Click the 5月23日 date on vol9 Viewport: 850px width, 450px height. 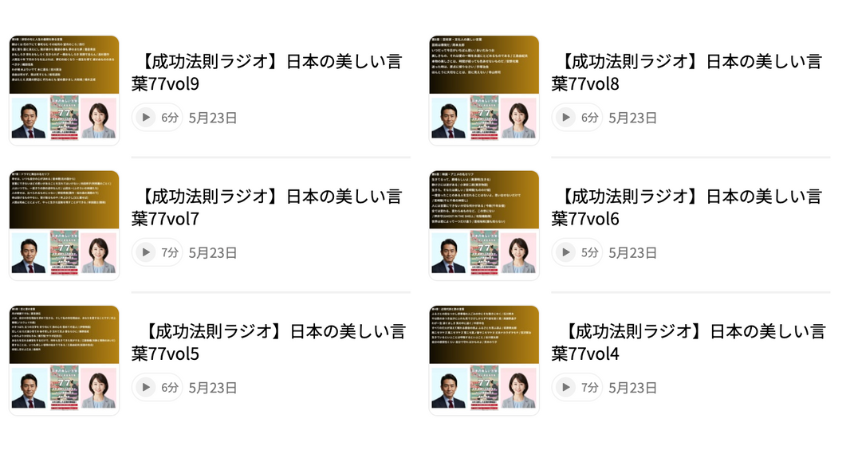pyautogui.click(x=212, y=118)
